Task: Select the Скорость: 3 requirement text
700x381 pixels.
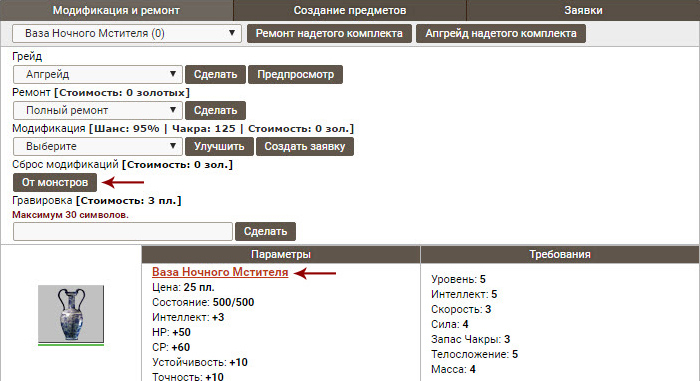Action: 461,309
